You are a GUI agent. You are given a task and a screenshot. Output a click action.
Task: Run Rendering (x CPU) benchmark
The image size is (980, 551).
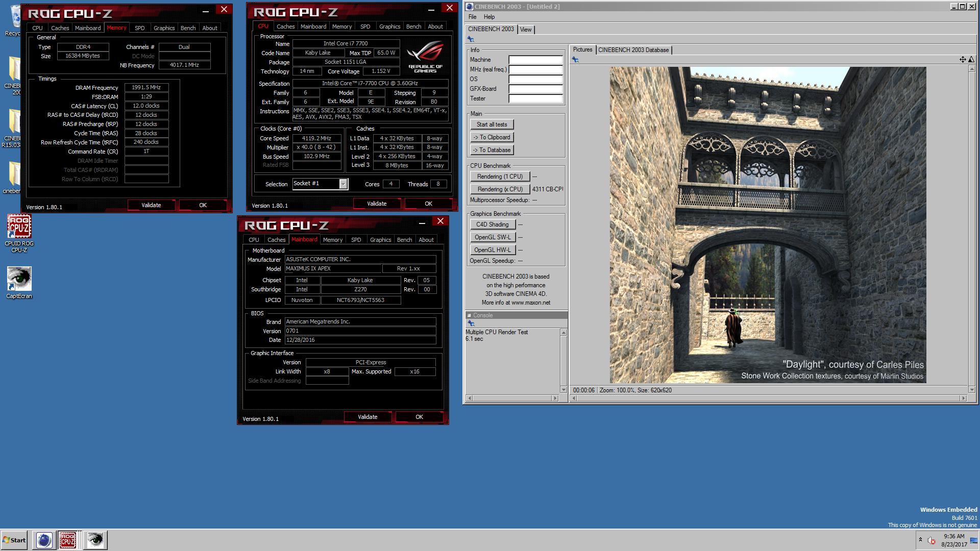[500, 189]
